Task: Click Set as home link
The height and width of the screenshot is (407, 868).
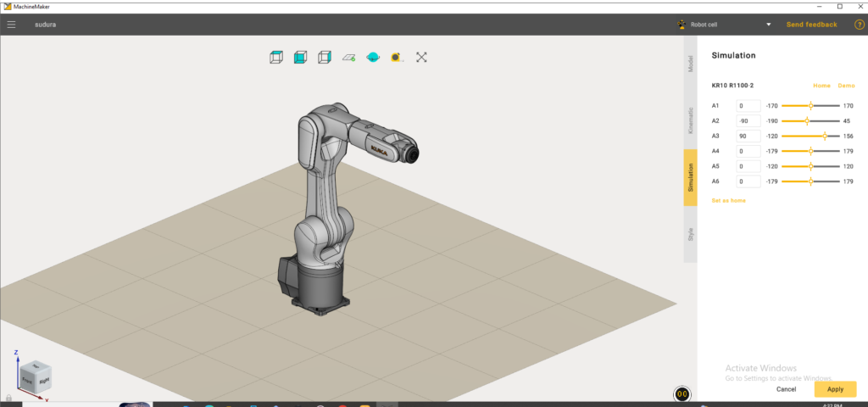Action: click(x=728, y=200)
